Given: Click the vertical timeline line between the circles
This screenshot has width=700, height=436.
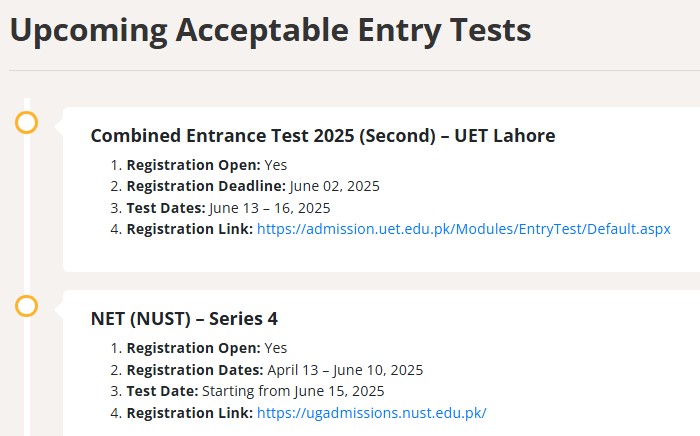Looking at the screenshot, I should (27, 214).
